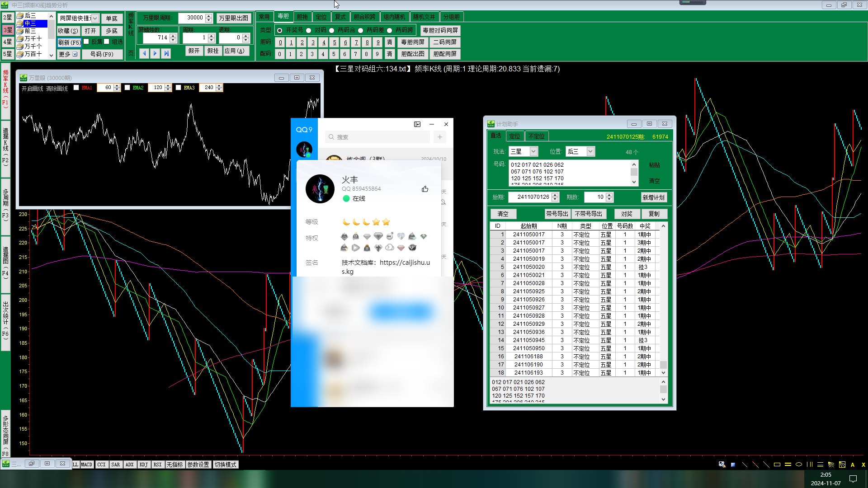The width and height of the screenshot is (868, 488).
Task: Select the three horizontal lines tool
Action: tap(820, 465)
